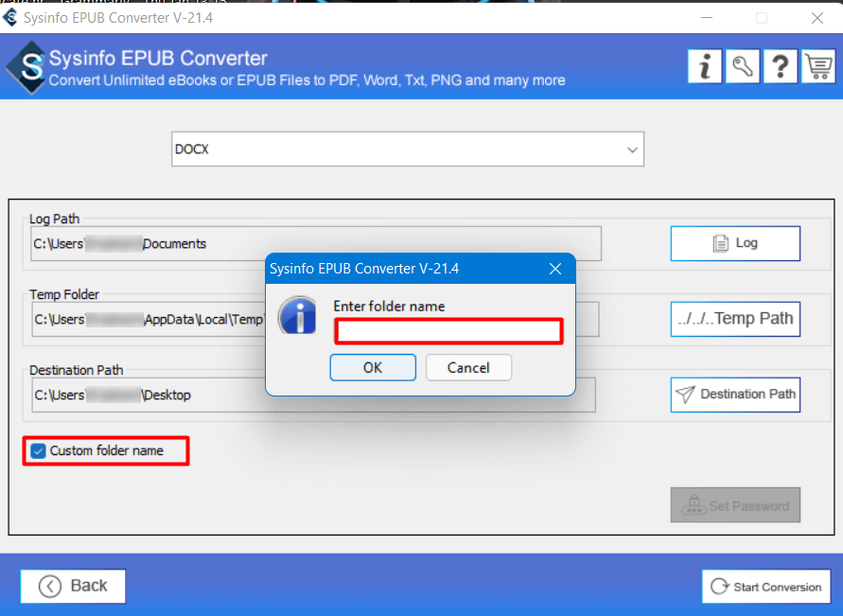The height and width of the screenshot is (616, 843).
Task: Click the app icon in title bar
Action: pyautogui.click(x=10, y=18)
